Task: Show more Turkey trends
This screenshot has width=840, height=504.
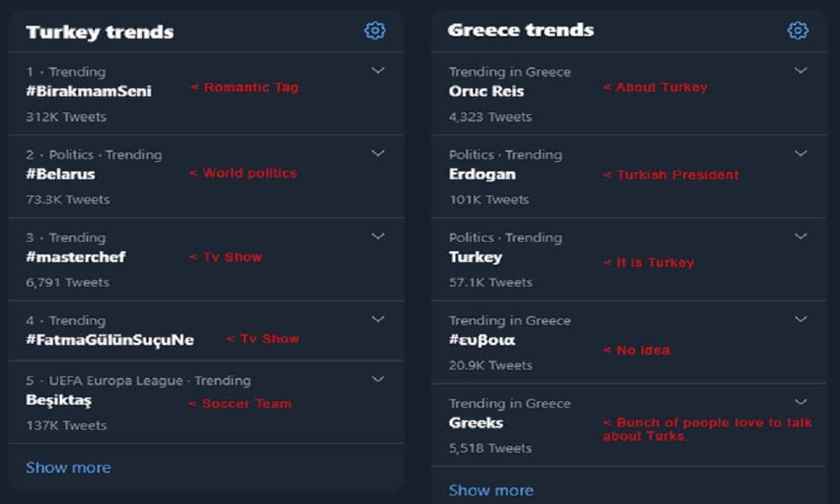Action: [68, 468]
